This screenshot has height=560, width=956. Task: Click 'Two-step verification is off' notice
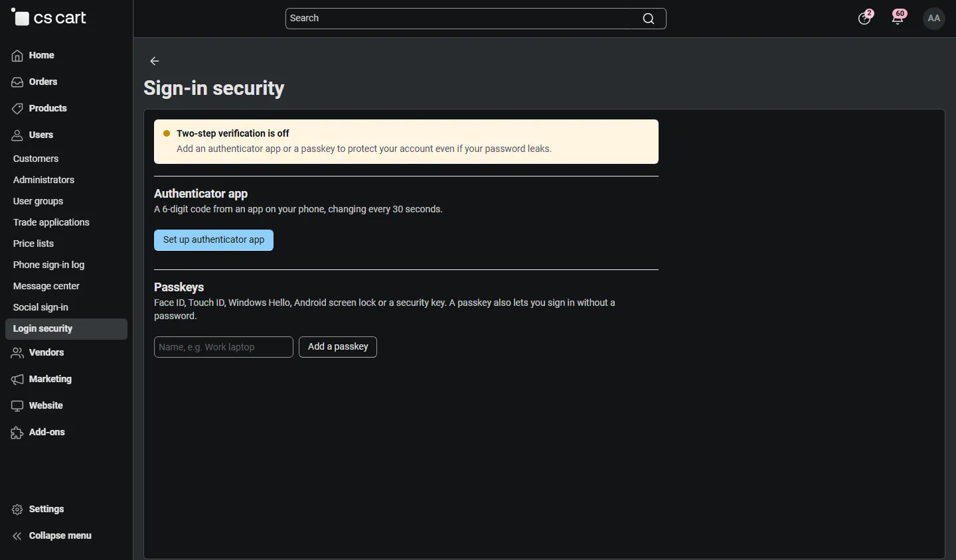click(406, 141)
